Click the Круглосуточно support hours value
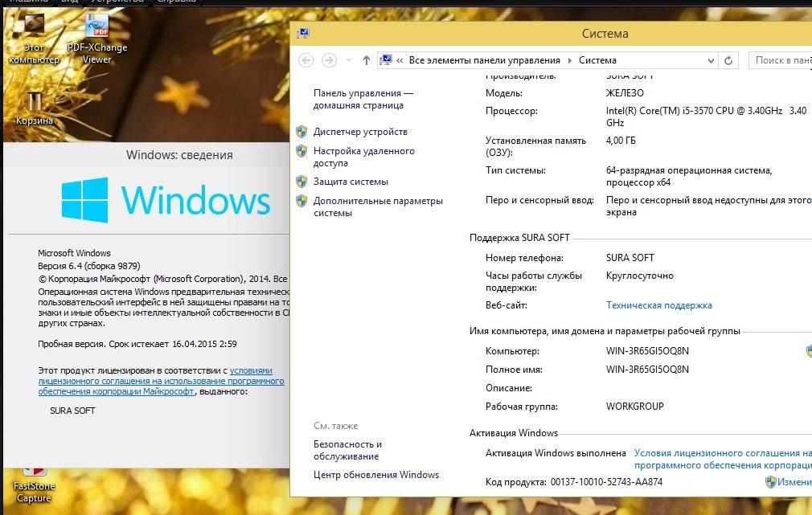Viewport: 812px width, 515px height. coord(640,276)
